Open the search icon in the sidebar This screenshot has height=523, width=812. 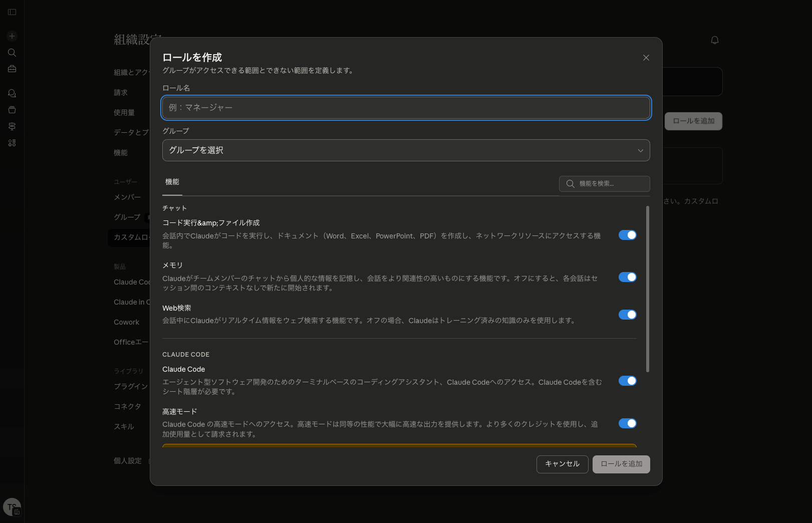[12, 52]
